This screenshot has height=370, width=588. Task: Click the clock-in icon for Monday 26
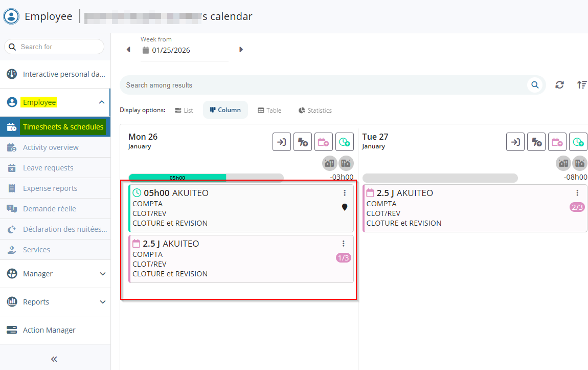click(x=282, y=142)
